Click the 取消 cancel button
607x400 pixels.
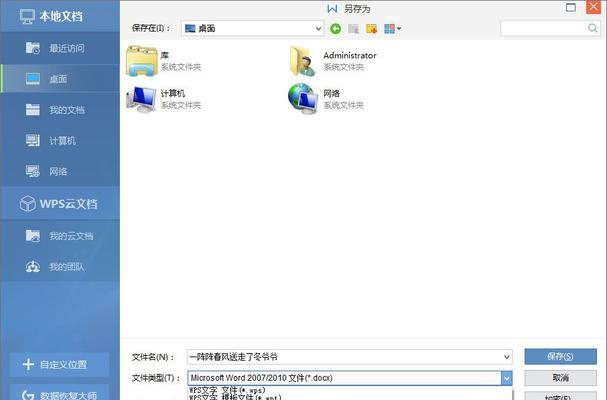coord(560,378)
